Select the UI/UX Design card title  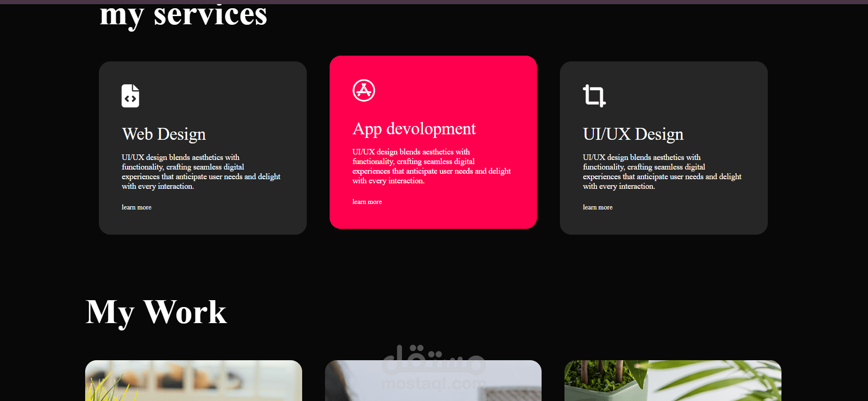pyautogui.click(x=633, y=134)
